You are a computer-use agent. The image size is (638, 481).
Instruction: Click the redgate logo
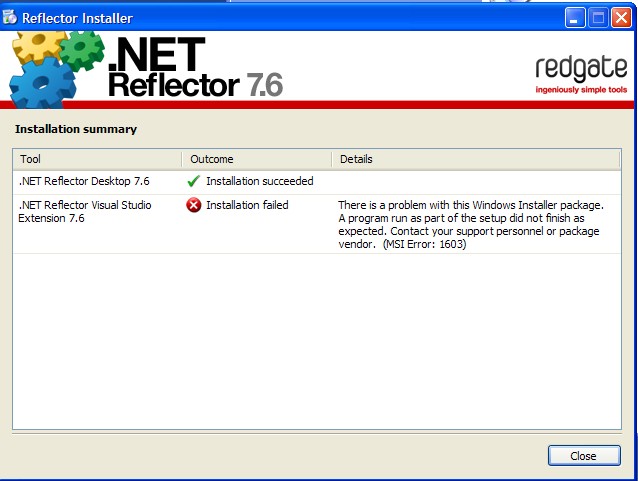pyautogui.click(x=581, y=74)
